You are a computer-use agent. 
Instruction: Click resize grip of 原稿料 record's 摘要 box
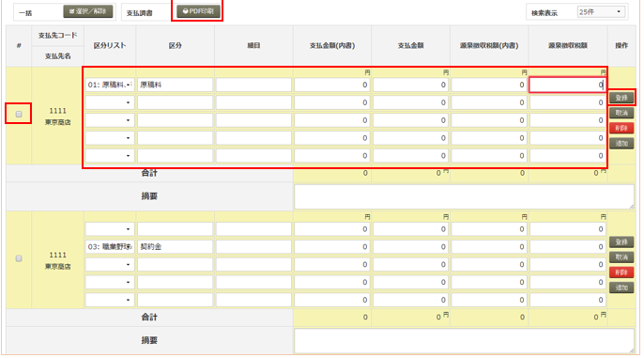(631, 207)
